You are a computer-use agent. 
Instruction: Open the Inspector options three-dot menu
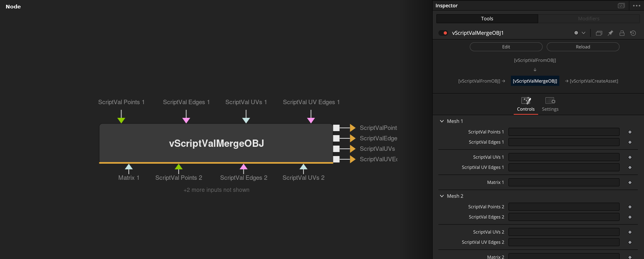[636, 6]
